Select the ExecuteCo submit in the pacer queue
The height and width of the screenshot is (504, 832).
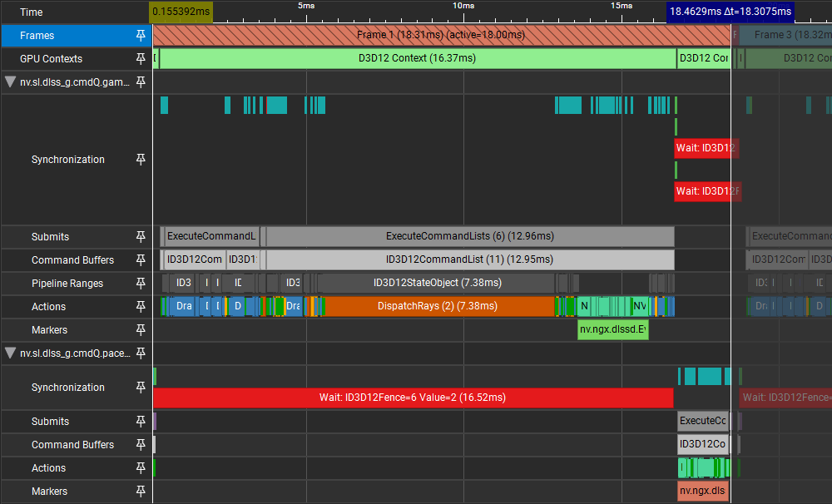(703, 421)
